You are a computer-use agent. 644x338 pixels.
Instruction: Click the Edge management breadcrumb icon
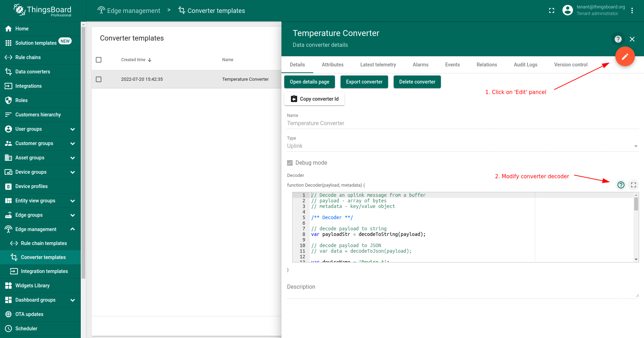tap(101, 10)
